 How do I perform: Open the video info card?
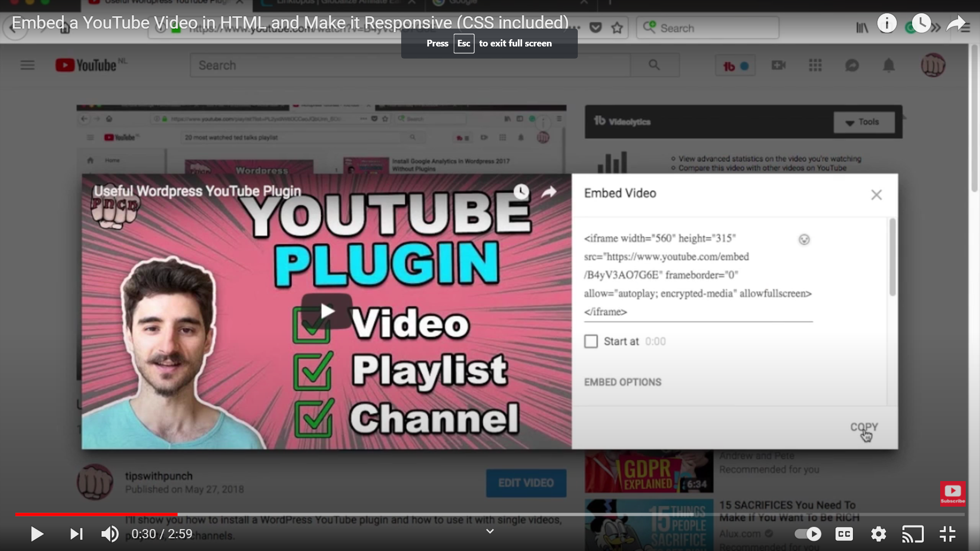887,23
